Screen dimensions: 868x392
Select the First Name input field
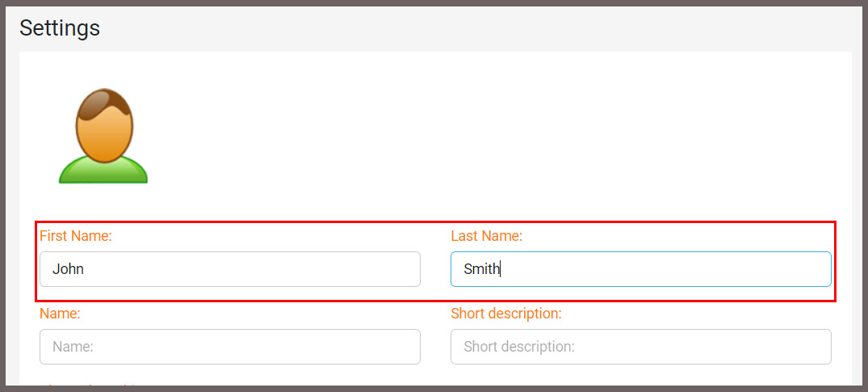click(x=230, y=269)
